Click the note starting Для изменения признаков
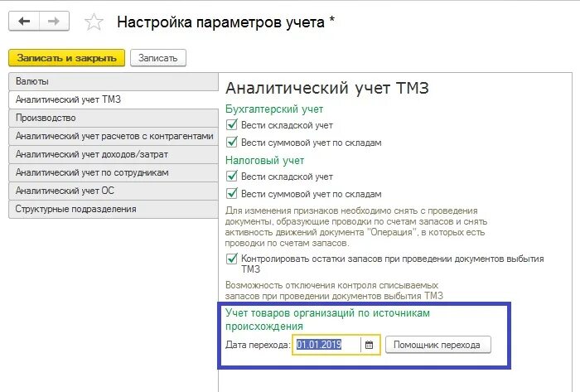This screenshot has width=580, height=392. 356,227
